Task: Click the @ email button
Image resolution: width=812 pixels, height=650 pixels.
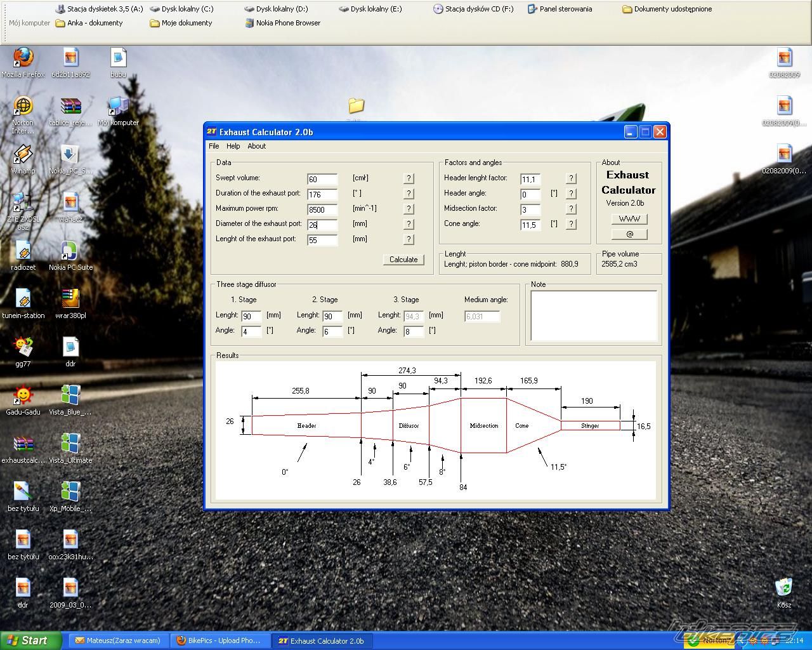Action: pos(629,234)
